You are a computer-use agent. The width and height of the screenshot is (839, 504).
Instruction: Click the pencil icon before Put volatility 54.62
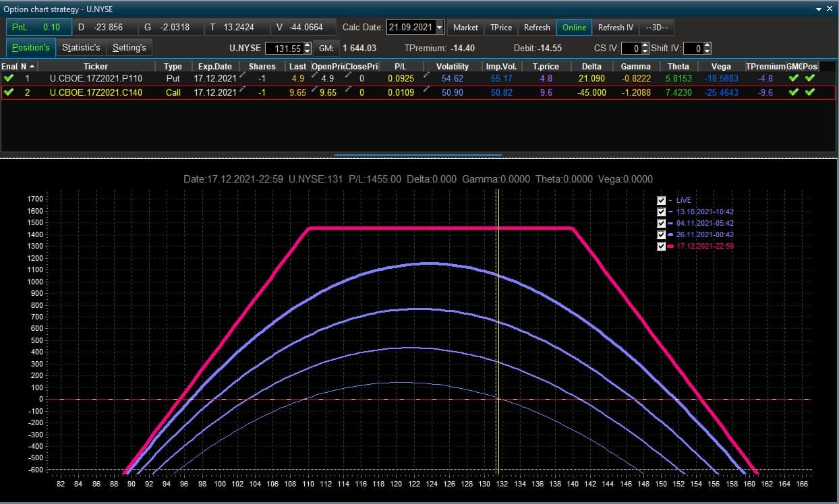pyautogui.click(x=426, y=75)
